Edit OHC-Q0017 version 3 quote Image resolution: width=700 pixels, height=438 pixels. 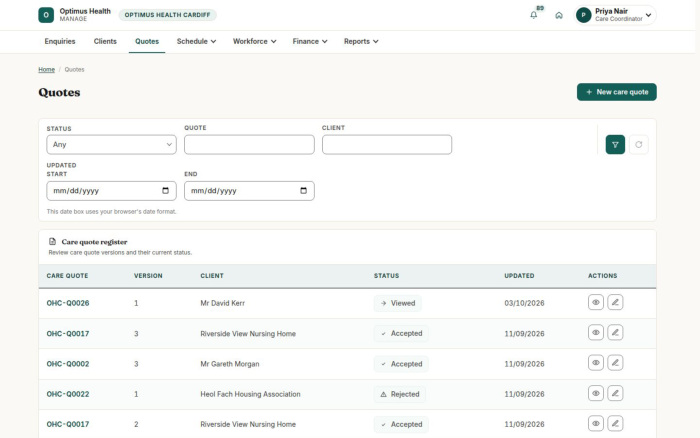point(615,333)
